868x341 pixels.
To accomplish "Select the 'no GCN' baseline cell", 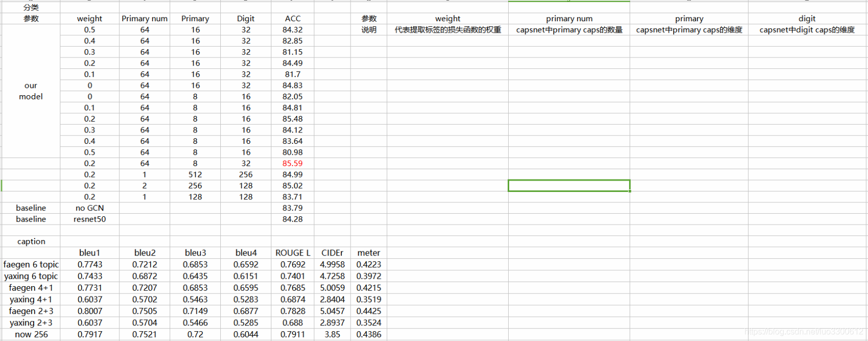I will point(89,208).
